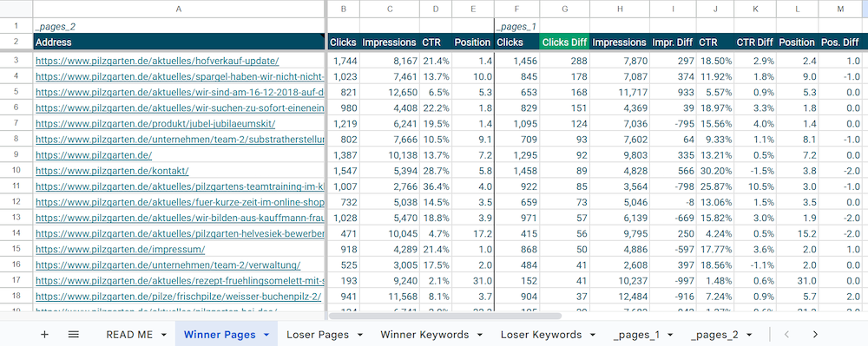Viewport: 868px width, 346px height.
Task: Open the substratherstellung team-2 link
Action: [180, 140]
